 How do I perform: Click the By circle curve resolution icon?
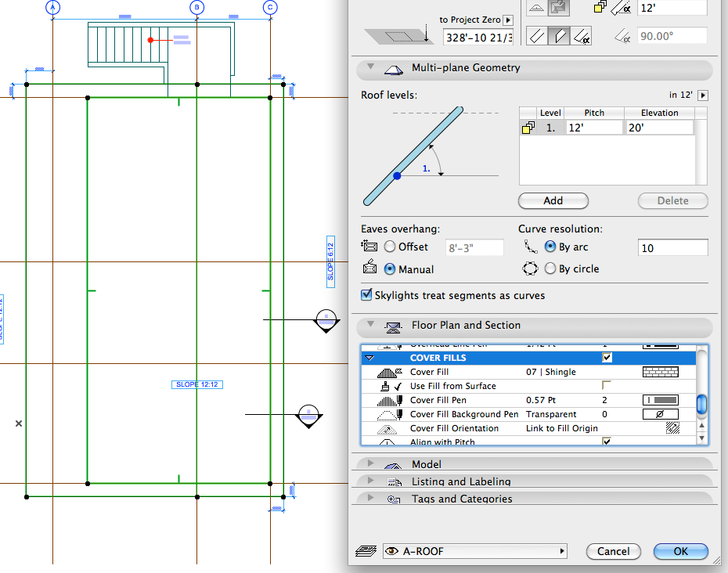pyautogui.click(x=530, y=268)
